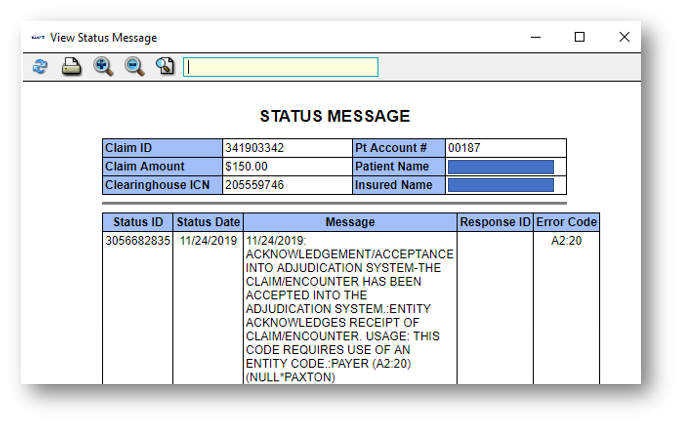Zoom in using the magnifier plus icon

(x=103, y=67)
